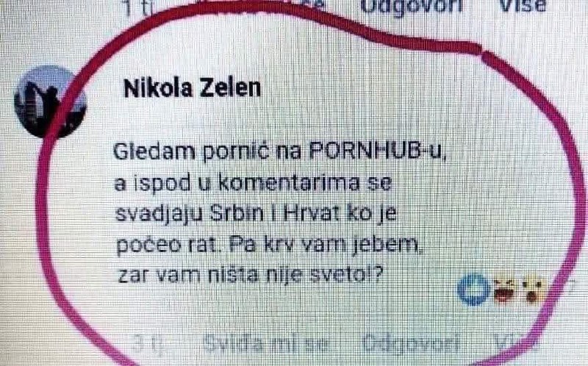588x366 pixels.
Task: Click the text 'zar vam ništa nije sveto!?'
Action: click(x=249, y=276)
